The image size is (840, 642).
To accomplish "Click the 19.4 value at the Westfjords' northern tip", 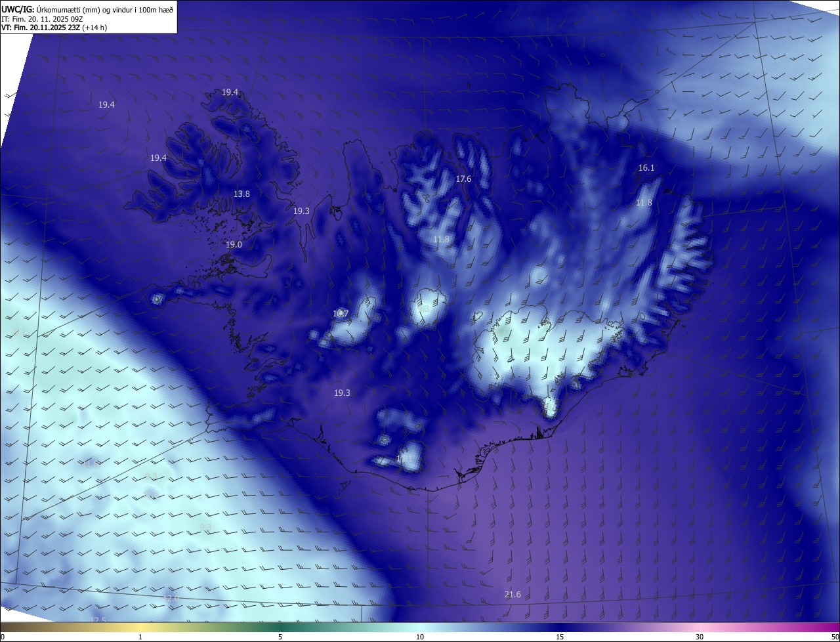I will 230,92.
